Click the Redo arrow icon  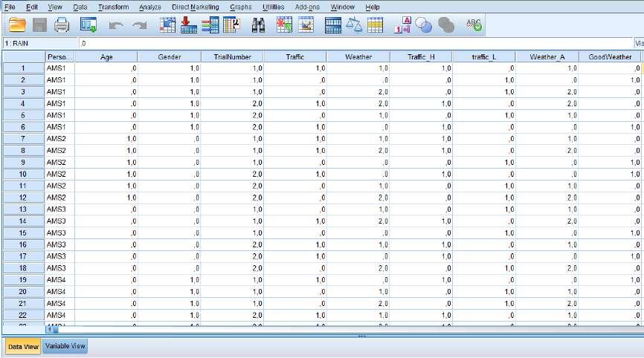point(140,26)
